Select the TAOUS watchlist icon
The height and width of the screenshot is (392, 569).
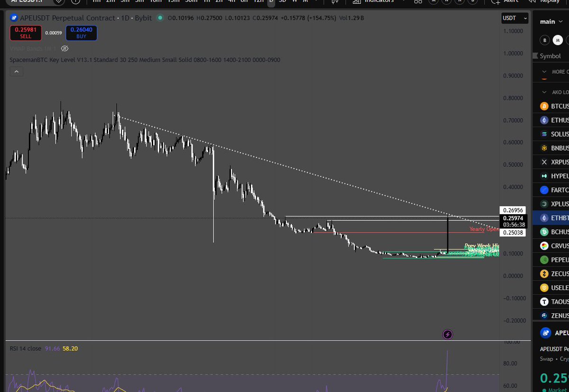(x=544, y=301)
